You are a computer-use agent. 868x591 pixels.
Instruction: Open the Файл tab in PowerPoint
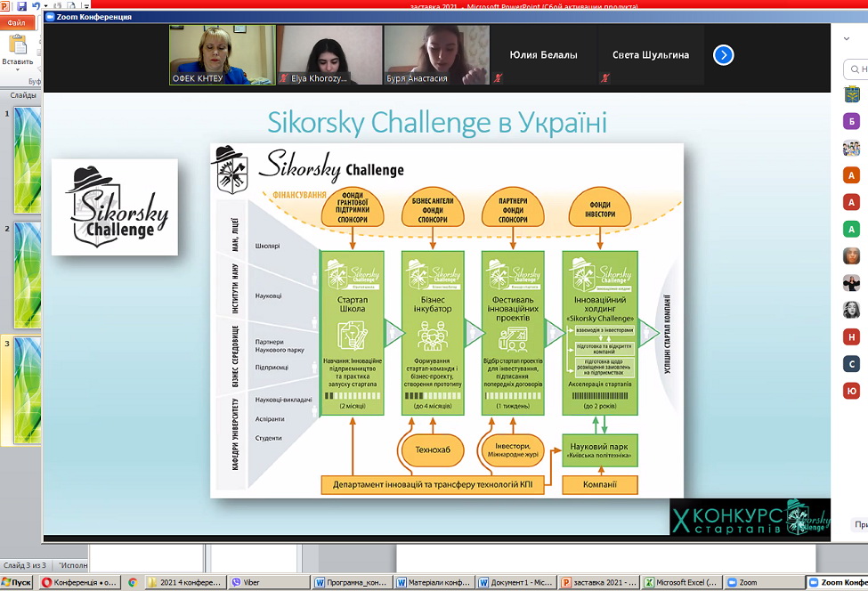(x=17, y=22)
